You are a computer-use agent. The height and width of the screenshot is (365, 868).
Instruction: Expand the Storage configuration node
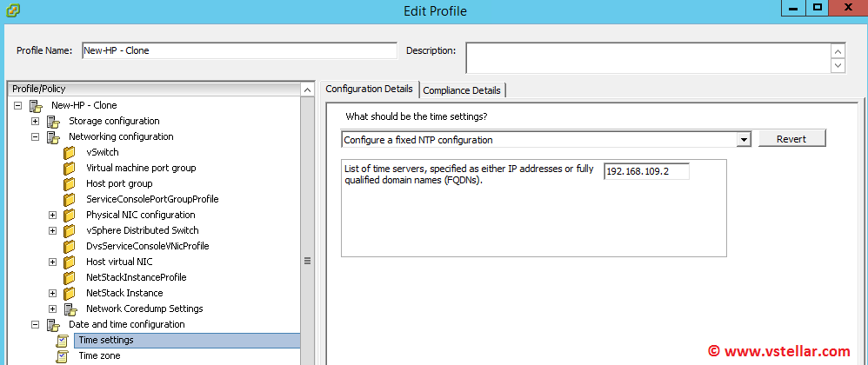coord(36,122)
